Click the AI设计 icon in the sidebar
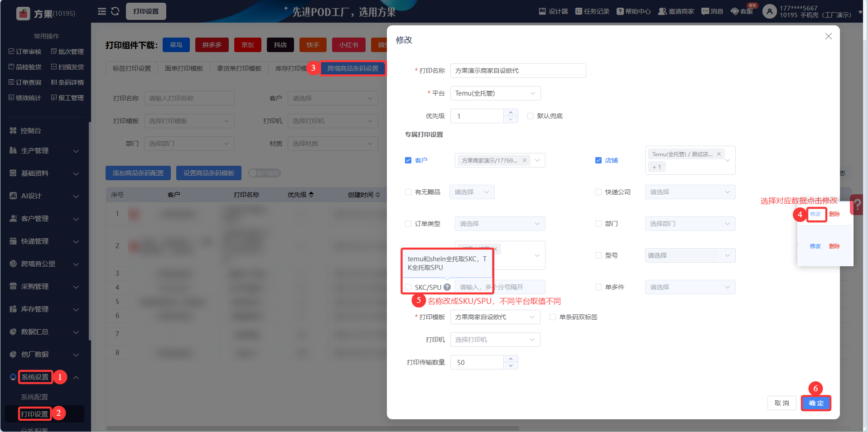 pyautogui.click(x=13, y=196)
